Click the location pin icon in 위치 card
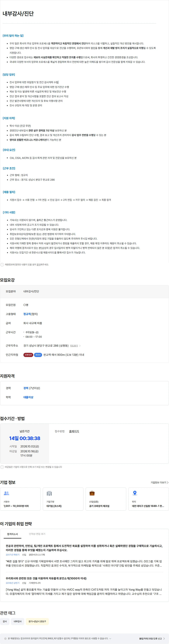 tap(135, 493)
